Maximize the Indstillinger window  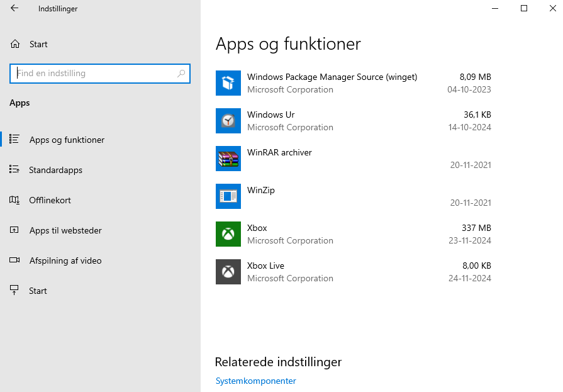524,9
